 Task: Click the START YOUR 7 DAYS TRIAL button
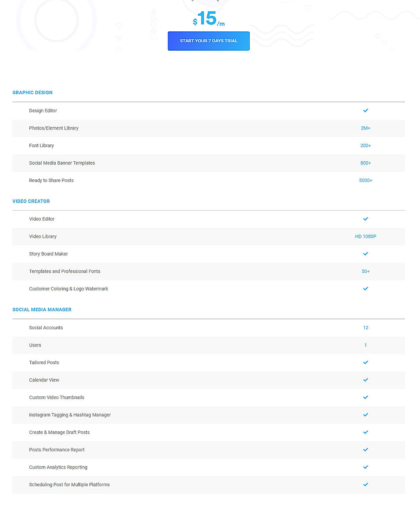tap(208, 41)
